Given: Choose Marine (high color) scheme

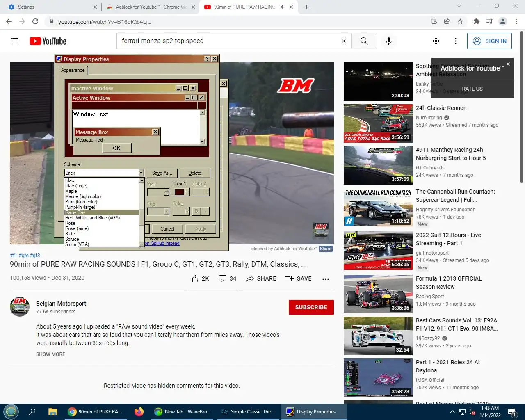Looking at the screenshot, I should pos(102,196).
